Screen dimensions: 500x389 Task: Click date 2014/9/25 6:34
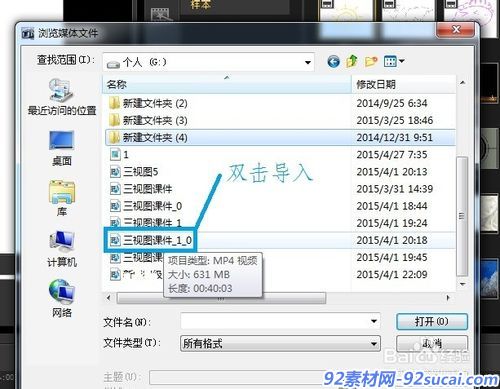(x=392, y=103)
